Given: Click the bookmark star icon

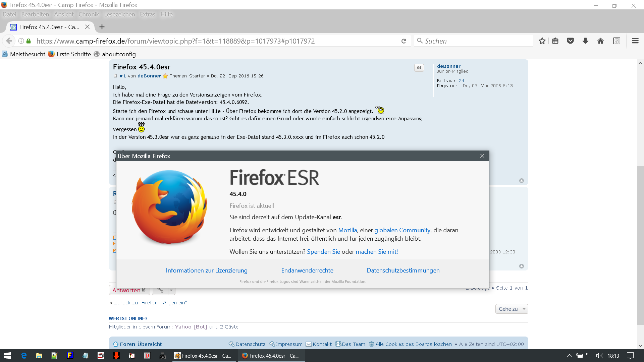Looking at the screenshot, I should click(542, 41).
